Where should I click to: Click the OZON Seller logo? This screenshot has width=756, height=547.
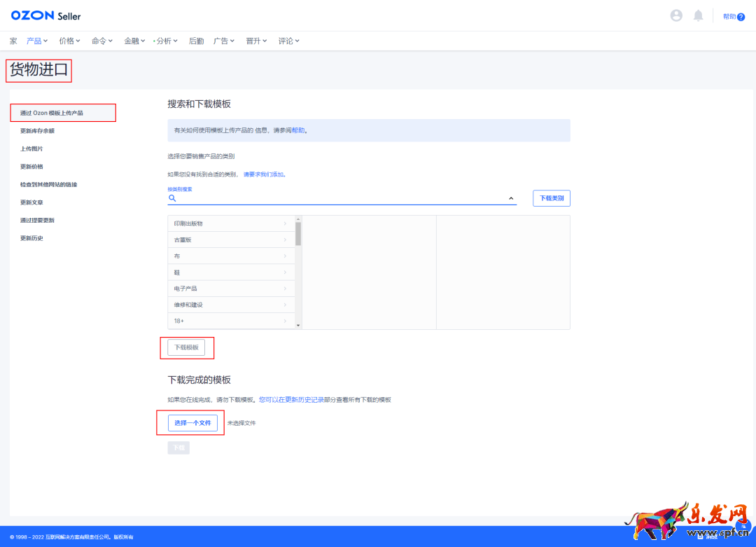coord(45,15)
